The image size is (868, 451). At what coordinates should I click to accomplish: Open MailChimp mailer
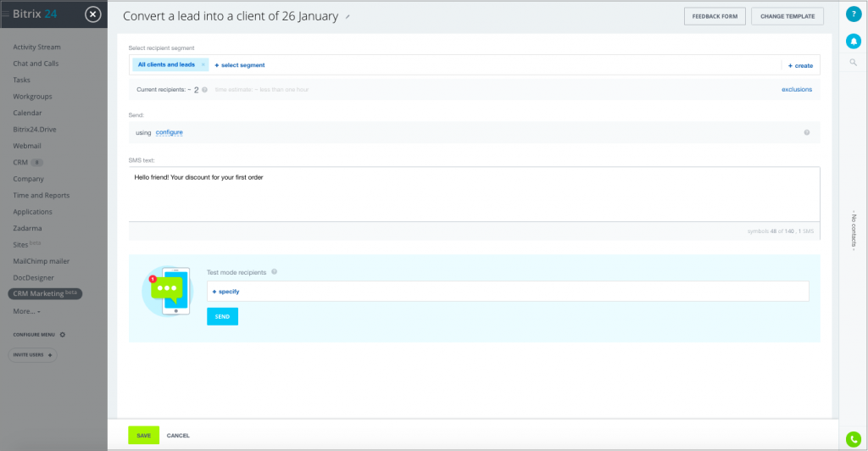pos(41,261)
